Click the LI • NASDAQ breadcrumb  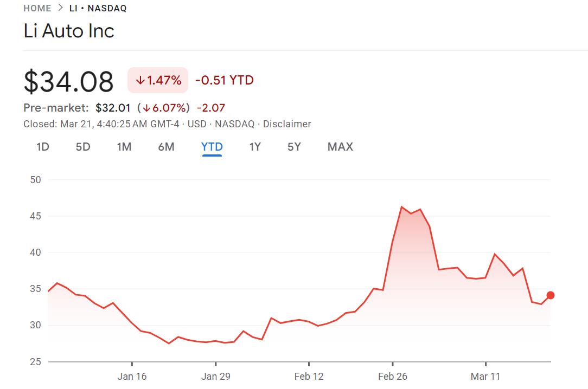[98, 8]
